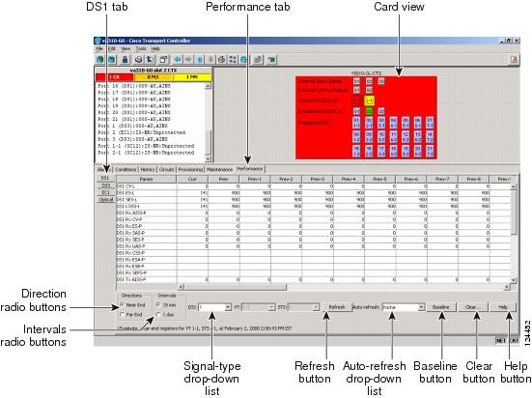Click the second globe icon beside the padlock
532x398 pixels.
pyautogui.click(x=112, y=60)
